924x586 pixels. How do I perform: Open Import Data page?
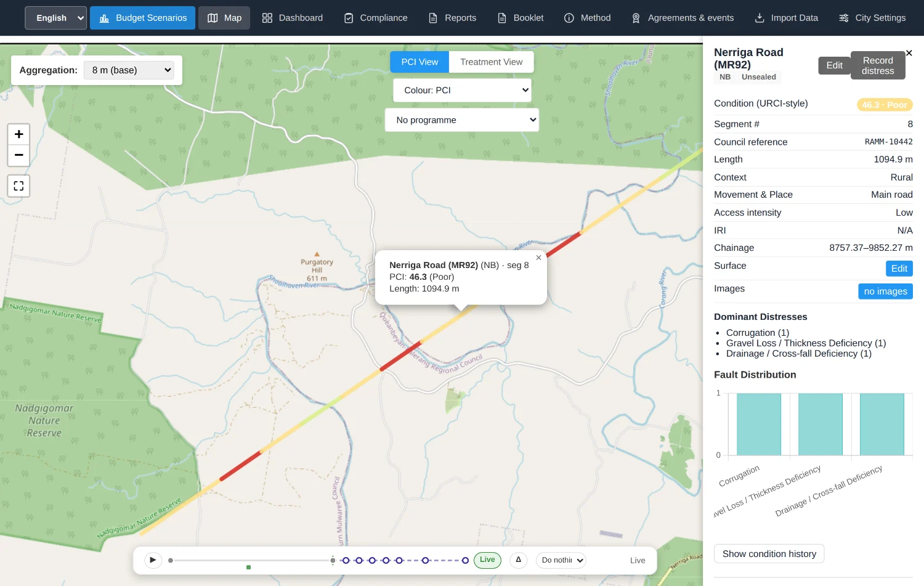(x=786, y=18)
